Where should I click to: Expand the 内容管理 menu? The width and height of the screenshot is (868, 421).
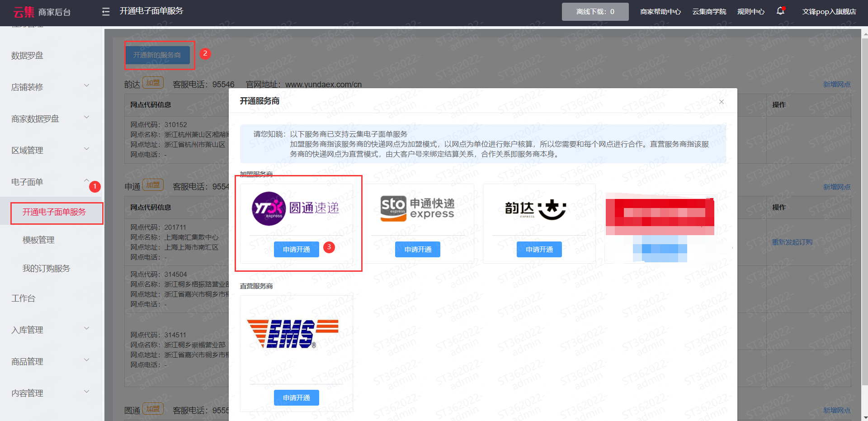tap(51, 393)
